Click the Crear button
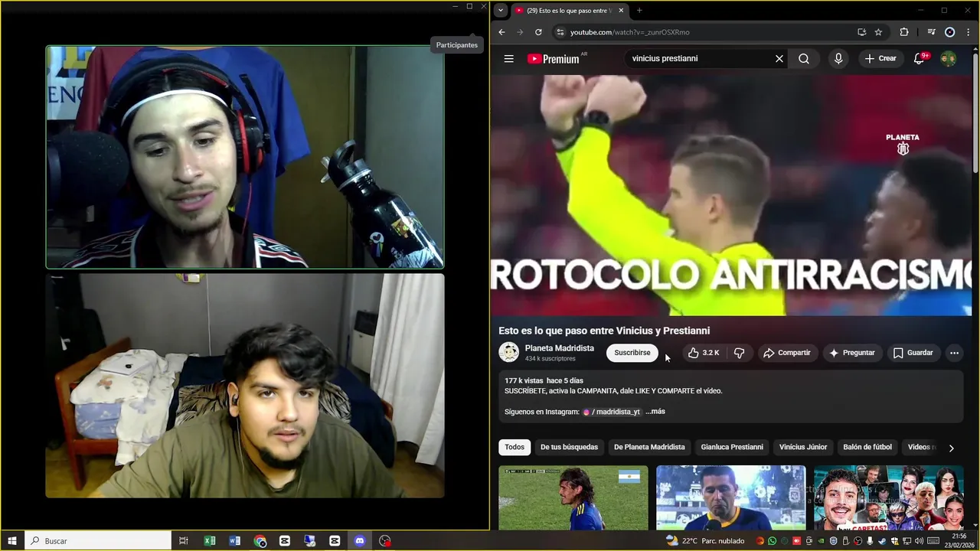This screenshot has width=980, height=551. [880, 58]
